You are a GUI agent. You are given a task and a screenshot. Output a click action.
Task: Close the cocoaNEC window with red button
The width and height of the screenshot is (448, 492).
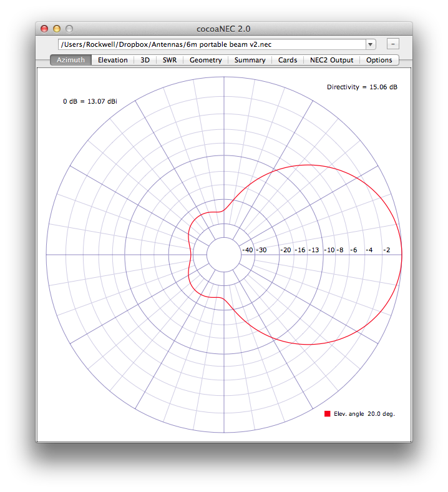(x=44, y=29)
